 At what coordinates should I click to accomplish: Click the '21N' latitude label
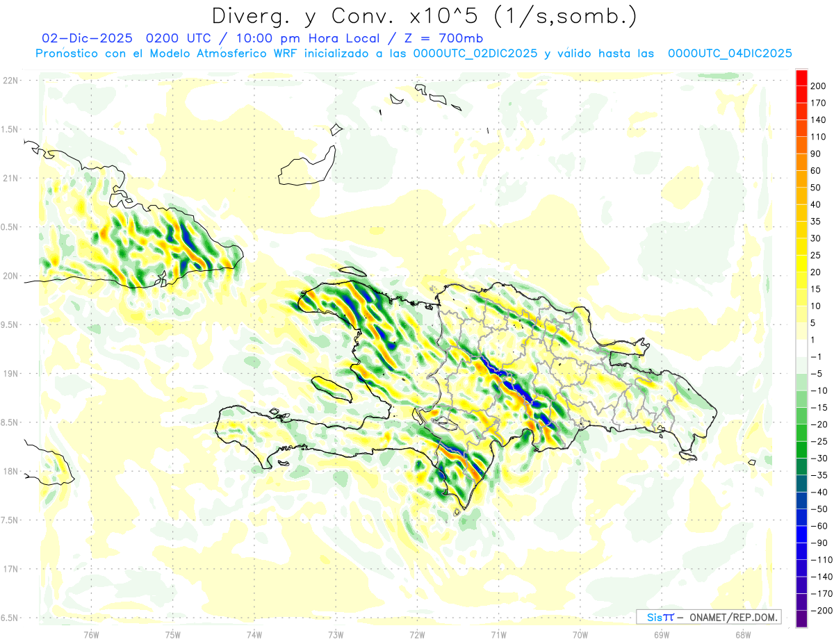[10, 178]
